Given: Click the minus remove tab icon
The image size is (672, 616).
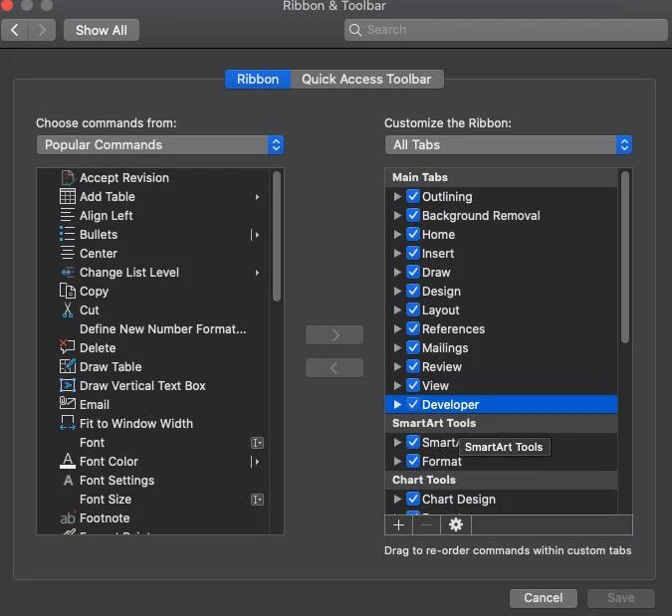Looking at the screenshot, I should pyautogui.click(x=426, y=524).
